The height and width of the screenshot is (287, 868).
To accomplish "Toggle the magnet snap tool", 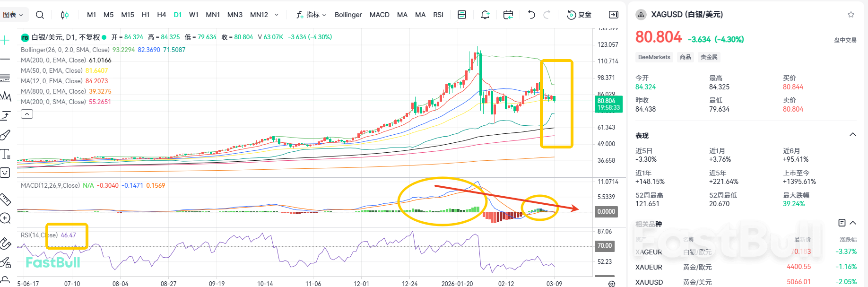I will coord(5,244).
